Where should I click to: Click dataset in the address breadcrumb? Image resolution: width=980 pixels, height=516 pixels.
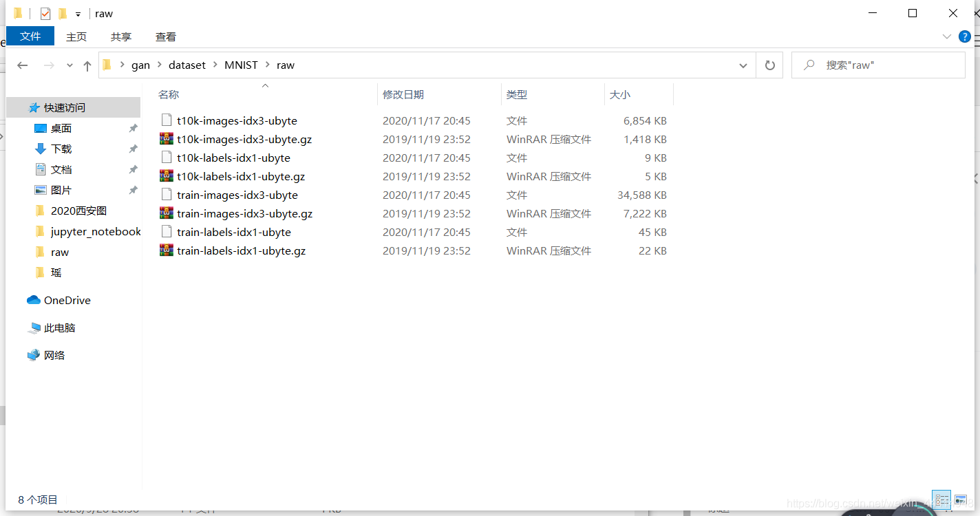187,65
